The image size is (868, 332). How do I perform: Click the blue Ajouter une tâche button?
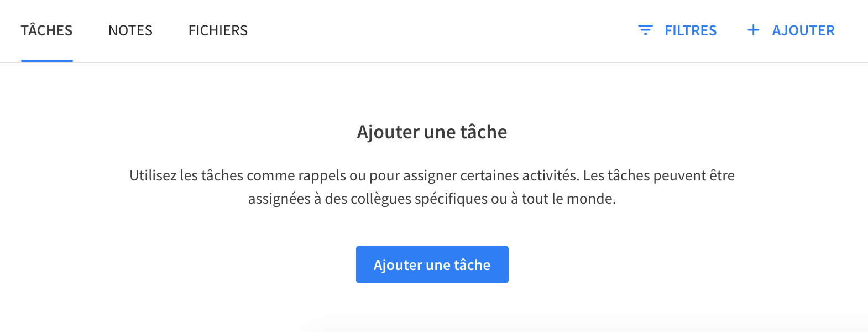[x=432, y=264]
